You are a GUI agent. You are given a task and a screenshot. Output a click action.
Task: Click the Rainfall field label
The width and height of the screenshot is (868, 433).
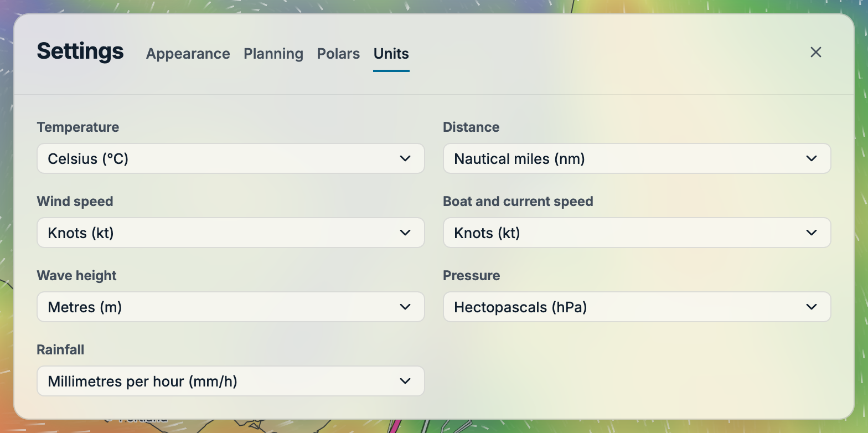click(x=60, y=349)
